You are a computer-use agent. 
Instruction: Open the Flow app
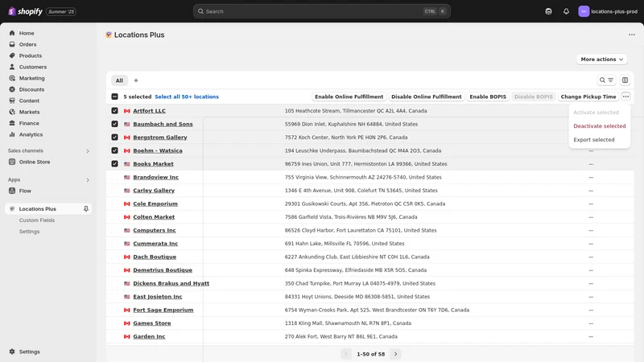pyautogui.click(x=25, y=191)
